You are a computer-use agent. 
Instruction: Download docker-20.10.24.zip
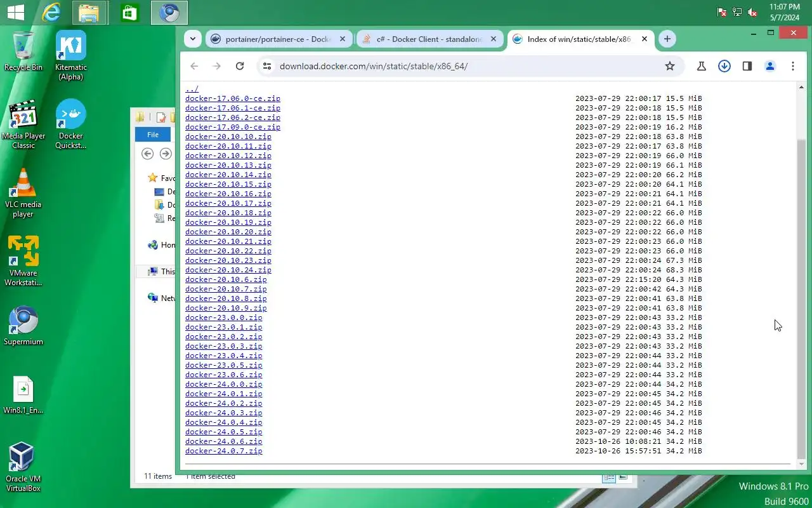click(x=228, y=270)
